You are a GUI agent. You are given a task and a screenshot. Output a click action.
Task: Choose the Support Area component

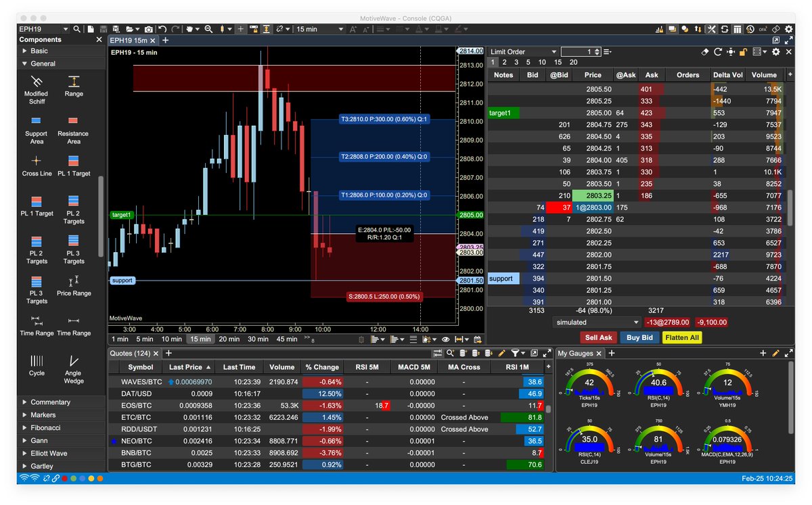[37, 130]
